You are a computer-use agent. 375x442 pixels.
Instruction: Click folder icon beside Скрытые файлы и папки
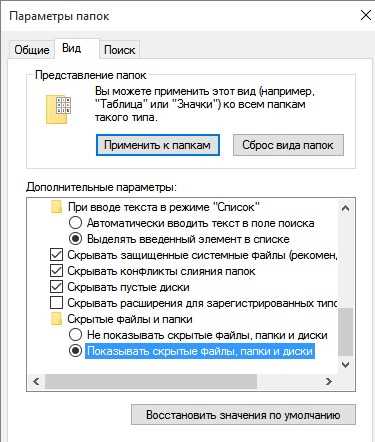[56, 319]
